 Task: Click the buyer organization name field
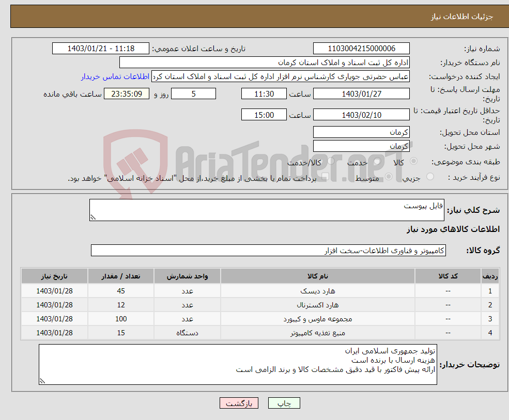coord(264,63)
